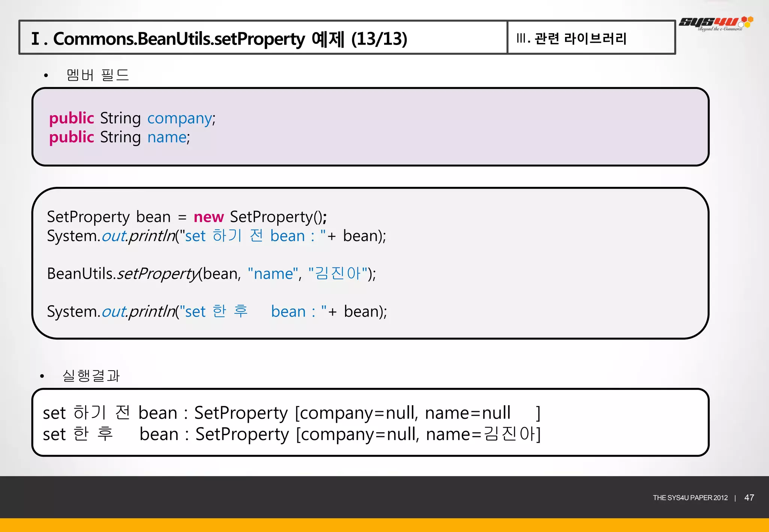Viewport: 769px width, 532px height.
Task: Click the line 'public String company;'
Action: [x=132, y=119]
